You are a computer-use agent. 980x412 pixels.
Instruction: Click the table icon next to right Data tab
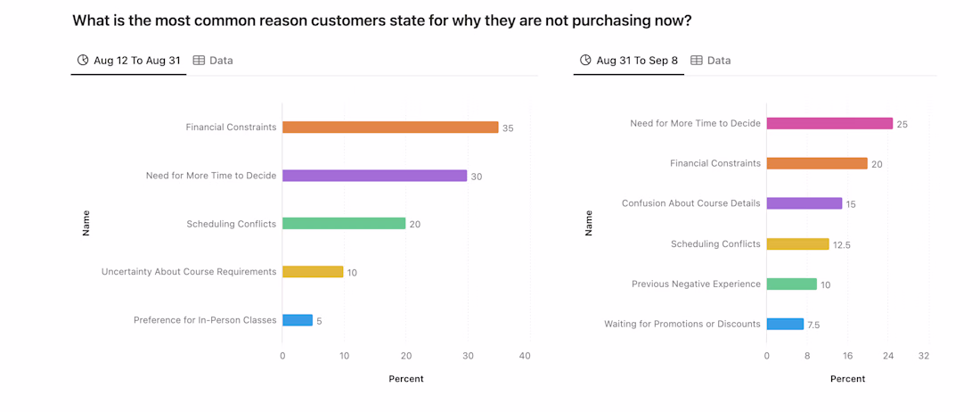click(697, 61)
